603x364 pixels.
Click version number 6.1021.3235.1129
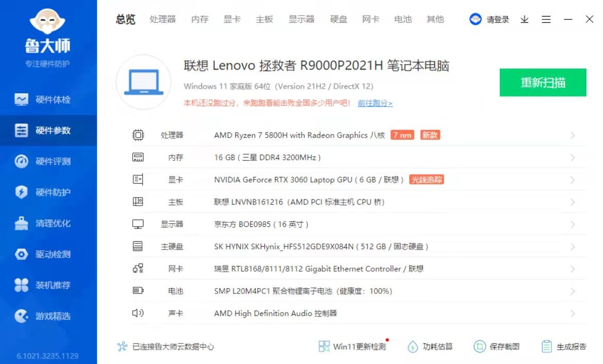47,356
